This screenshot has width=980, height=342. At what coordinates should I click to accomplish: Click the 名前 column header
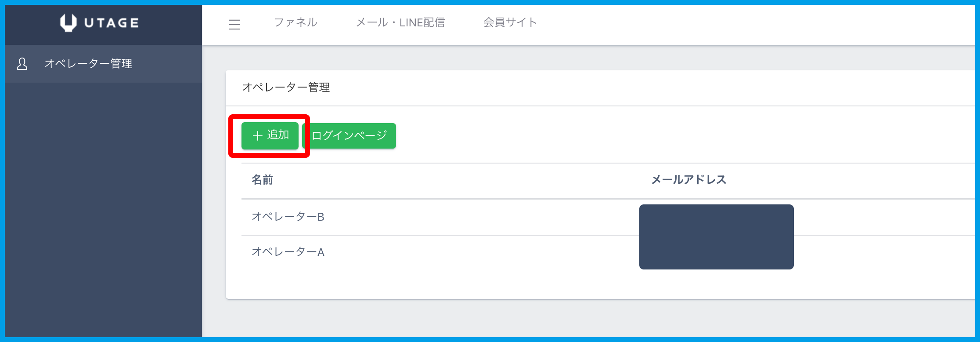[262, 180]
